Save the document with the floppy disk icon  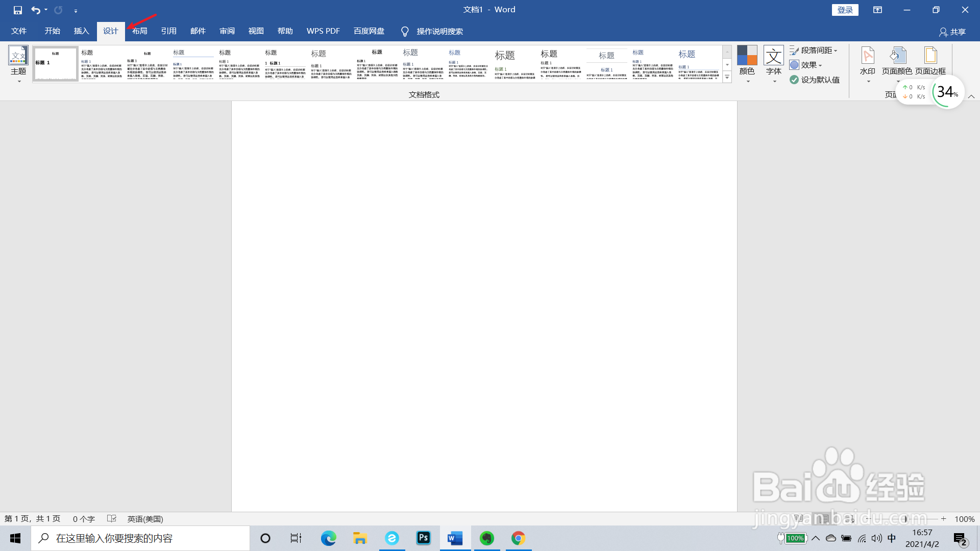click(x=17, y=10)
